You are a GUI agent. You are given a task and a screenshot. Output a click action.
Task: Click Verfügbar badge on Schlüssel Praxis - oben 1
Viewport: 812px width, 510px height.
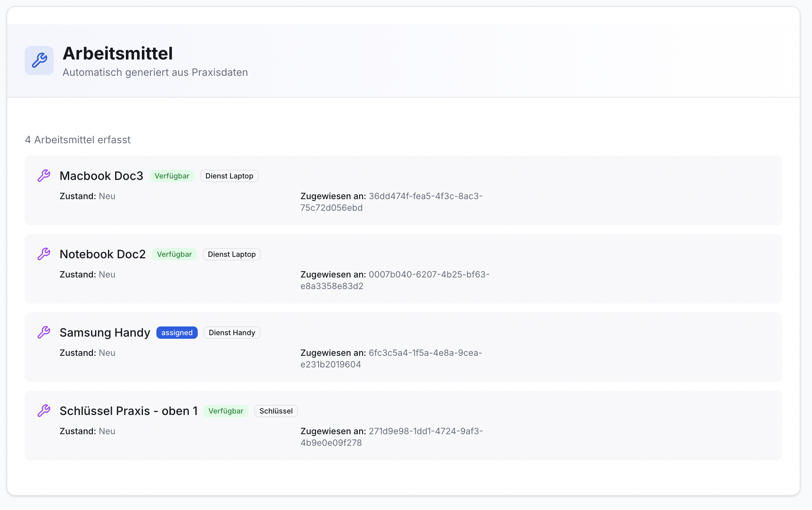point(226,411)
